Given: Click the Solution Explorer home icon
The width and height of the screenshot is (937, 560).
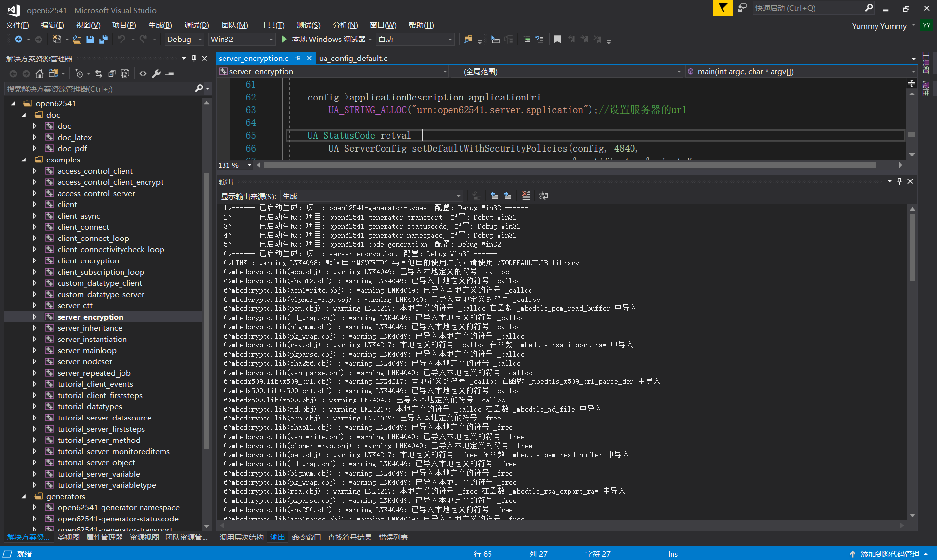Looking at the screenshot, I should (40, 74).
